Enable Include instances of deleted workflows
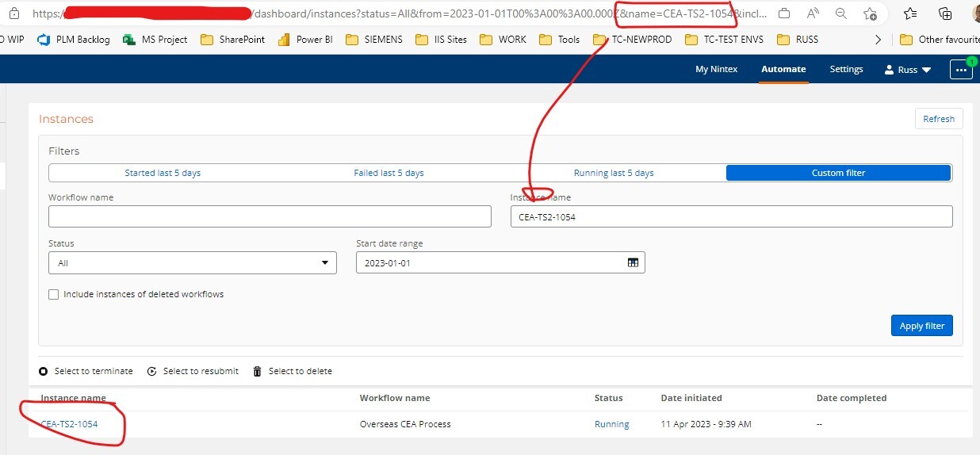This screenshot has width=980, height=455. click(54, 294)
